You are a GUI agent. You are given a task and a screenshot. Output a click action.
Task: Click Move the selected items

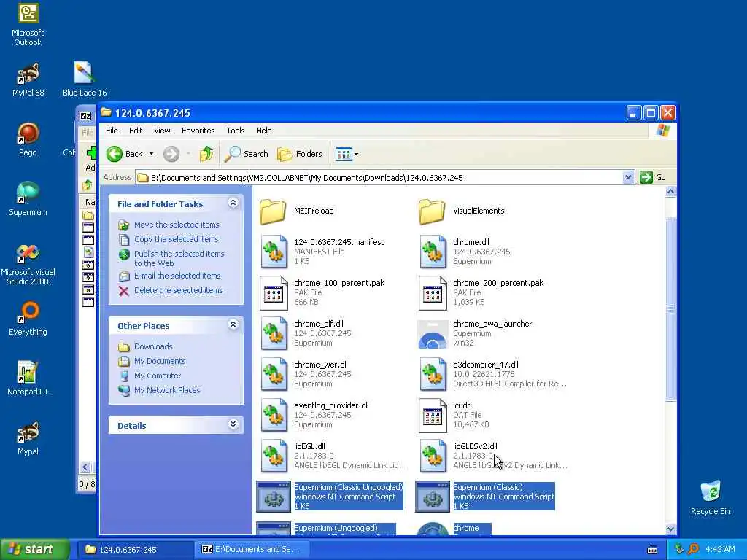[x=177, y=225]
